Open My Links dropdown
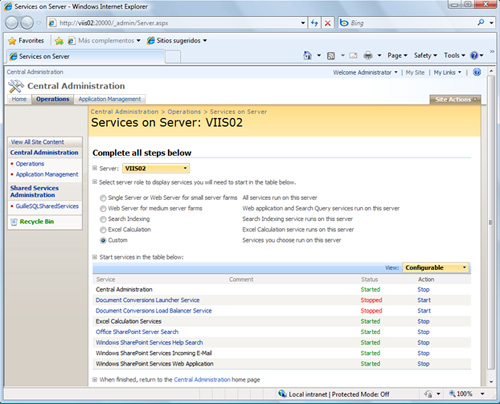 pyautogui.click(x=447, y=72)
